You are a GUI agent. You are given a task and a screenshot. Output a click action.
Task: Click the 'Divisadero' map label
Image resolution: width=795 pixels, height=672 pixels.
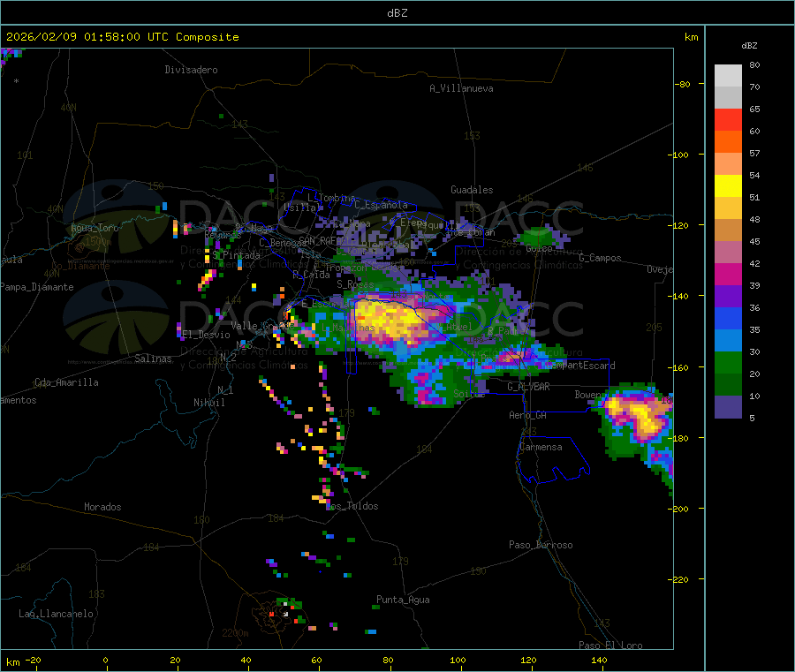pyautogui.click(x=191, y=70)
